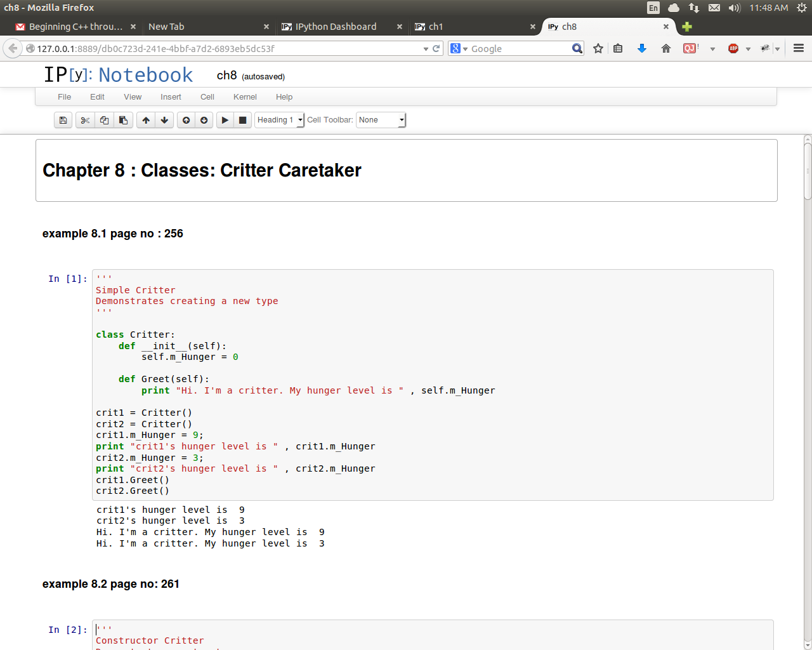Click the ch8 notebook name to rename
The image size is (812, 650).
tap(226, 76)
